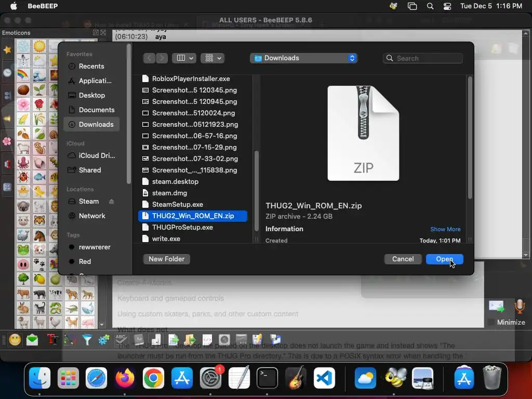Click the ZIP file preview thumbnail
The image size is (532, 399).
point(363,133)
